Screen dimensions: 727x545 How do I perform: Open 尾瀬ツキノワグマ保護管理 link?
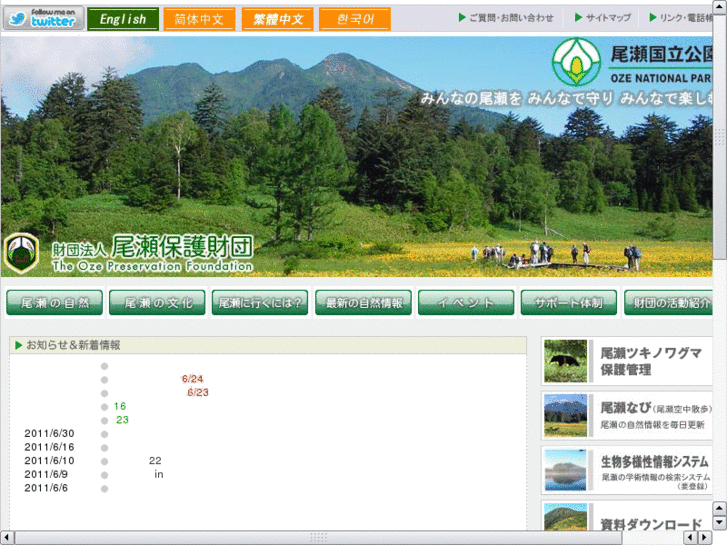pos(651,361)
